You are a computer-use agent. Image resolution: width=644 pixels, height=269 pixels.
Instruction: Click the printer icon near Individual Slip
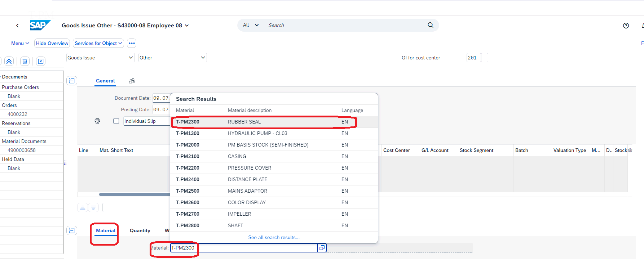pyautogui.click(x=97, y=121)
